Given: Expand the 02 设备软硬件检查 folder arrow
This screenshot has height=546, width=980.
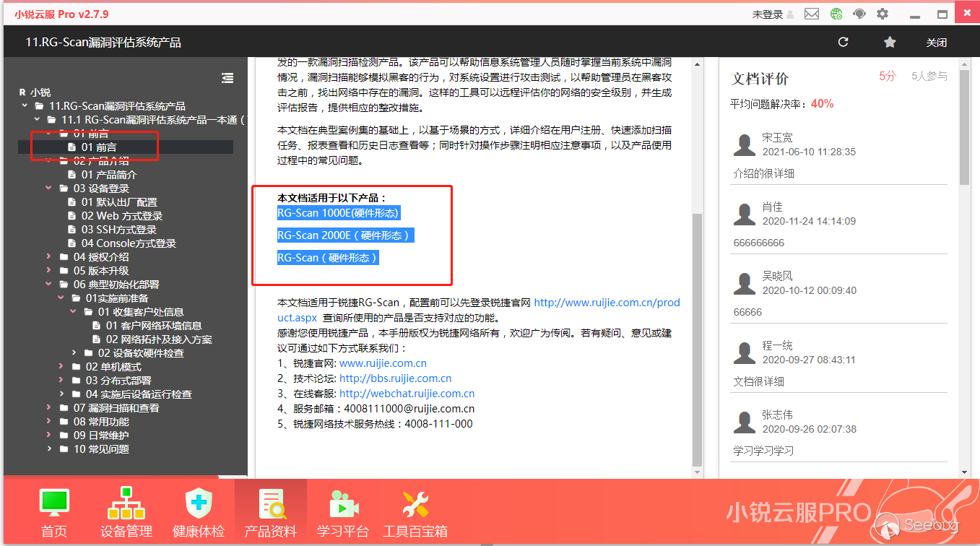Looking at the screenshot, I should point(74,353).
